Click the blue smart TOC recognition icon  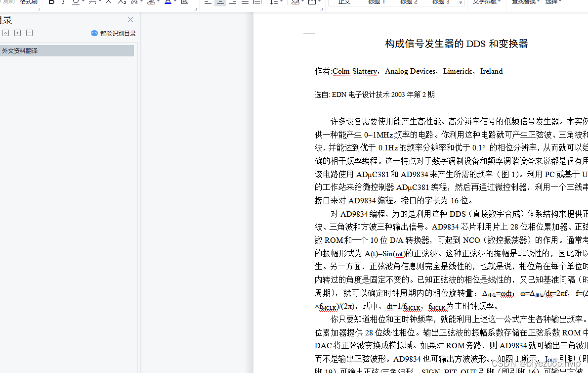click(94, 34)
